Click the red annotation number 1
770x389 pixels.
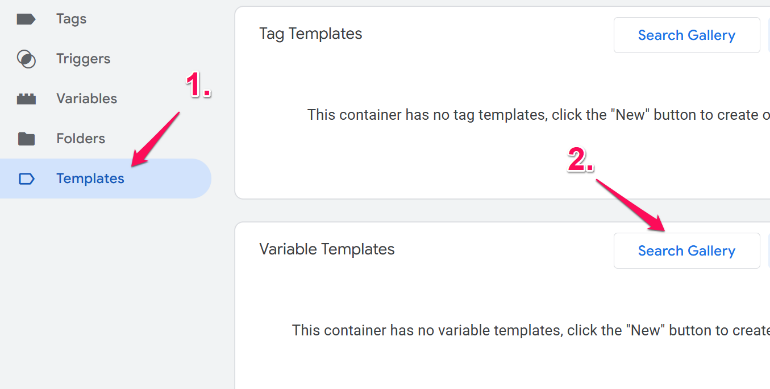pos(198,85)
